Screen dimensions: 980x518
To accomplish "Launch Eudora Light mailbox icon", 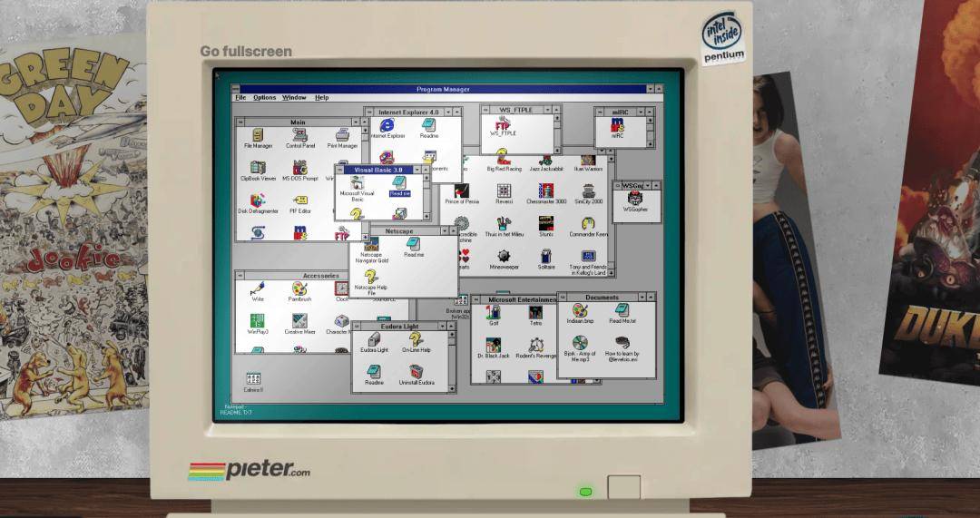I will (374, 343).
